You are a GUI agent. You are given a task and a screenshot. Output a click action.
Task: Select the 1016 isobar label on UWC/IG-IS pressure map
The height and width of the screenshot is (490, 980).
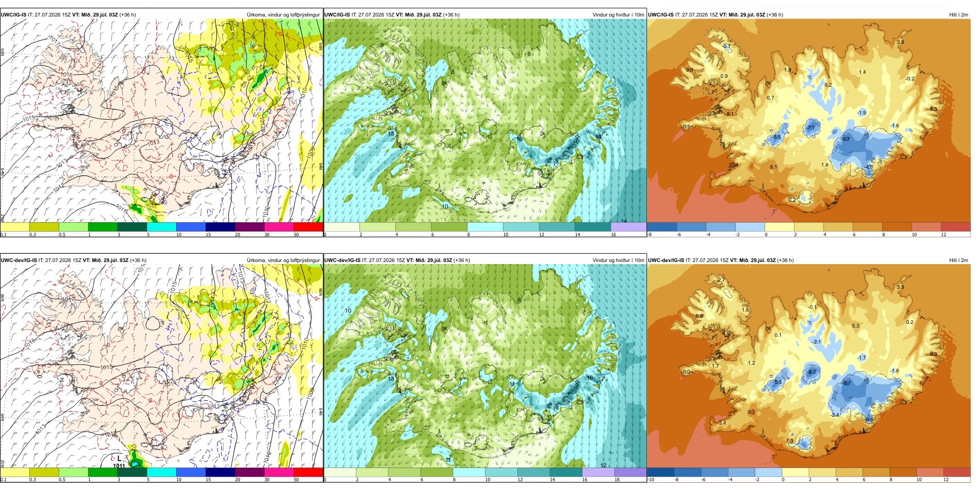coord(67,75)
